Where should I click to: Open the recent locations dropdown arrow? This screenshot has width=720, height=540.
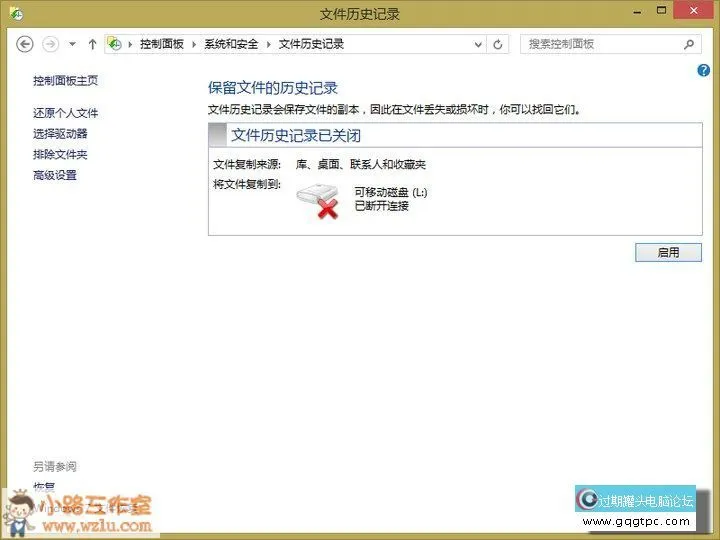point(72,44)
